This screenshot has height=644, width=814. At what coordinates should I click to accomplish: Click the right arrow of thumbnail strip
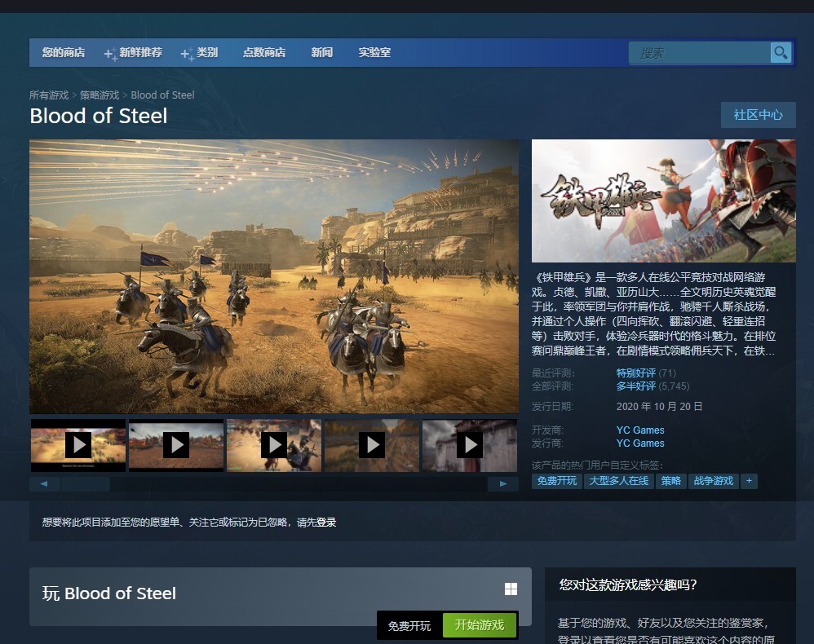503,483
